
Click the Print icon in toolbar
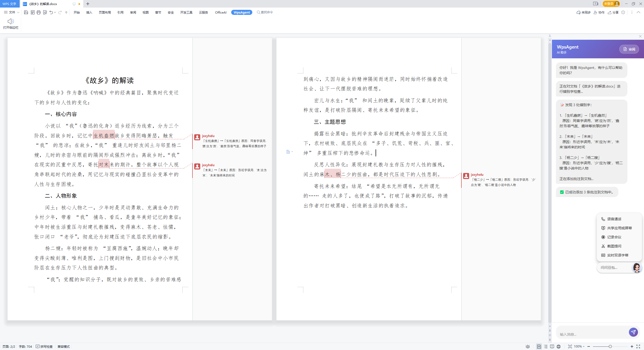coord(38,12)
